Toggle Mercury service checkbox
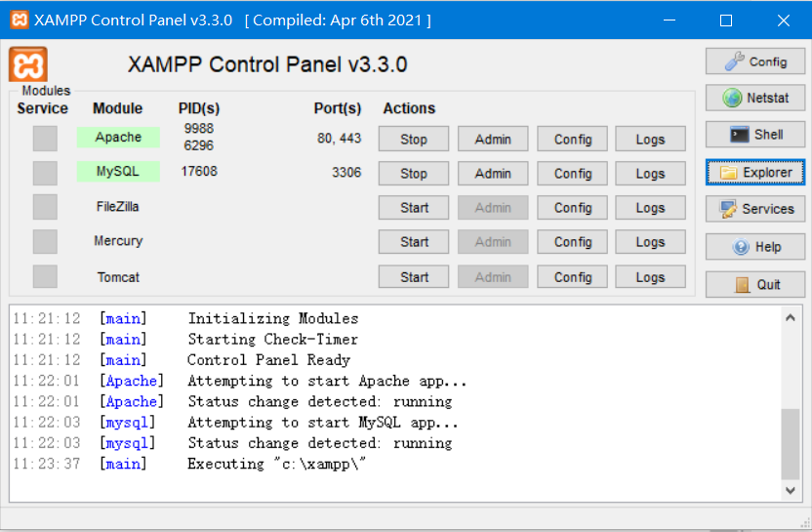 click(x=45, y=241)
